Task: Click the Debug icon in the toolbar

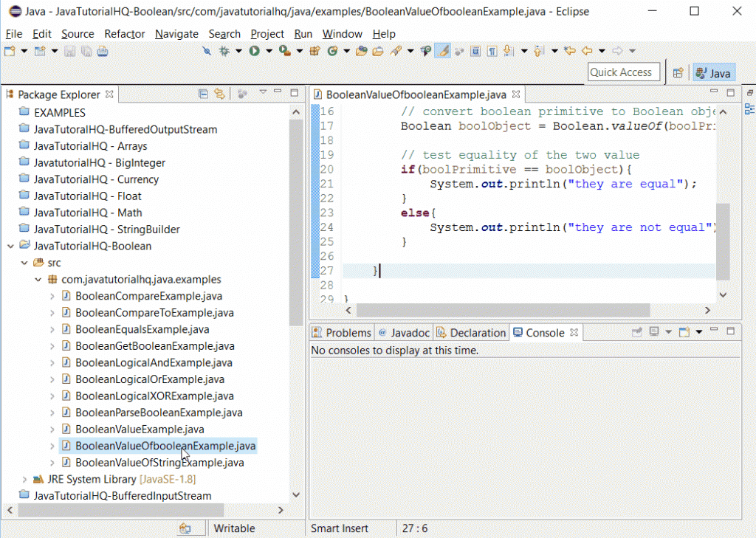Action: pyautogui.click(x=224, y=52)
